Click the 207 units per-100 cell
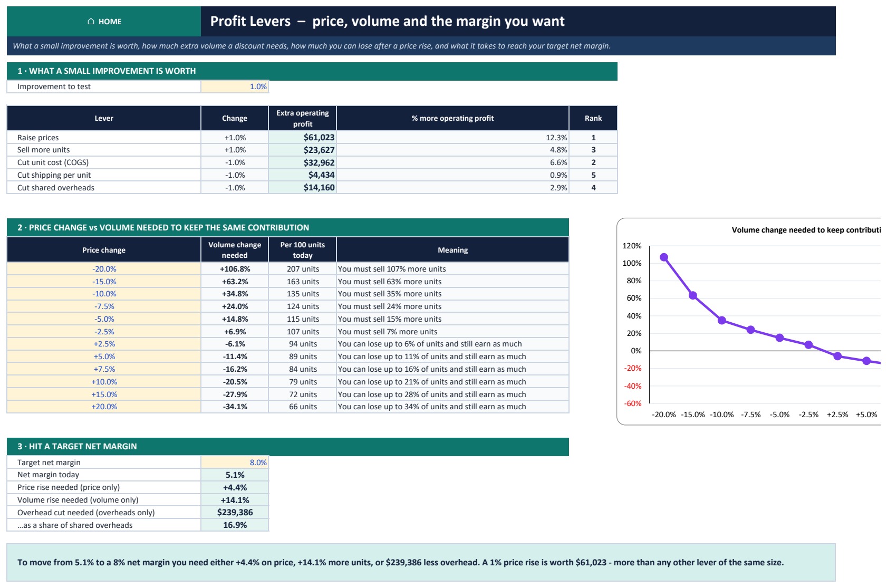The width and height of the screenshot is (887, 588). [302, 269]
